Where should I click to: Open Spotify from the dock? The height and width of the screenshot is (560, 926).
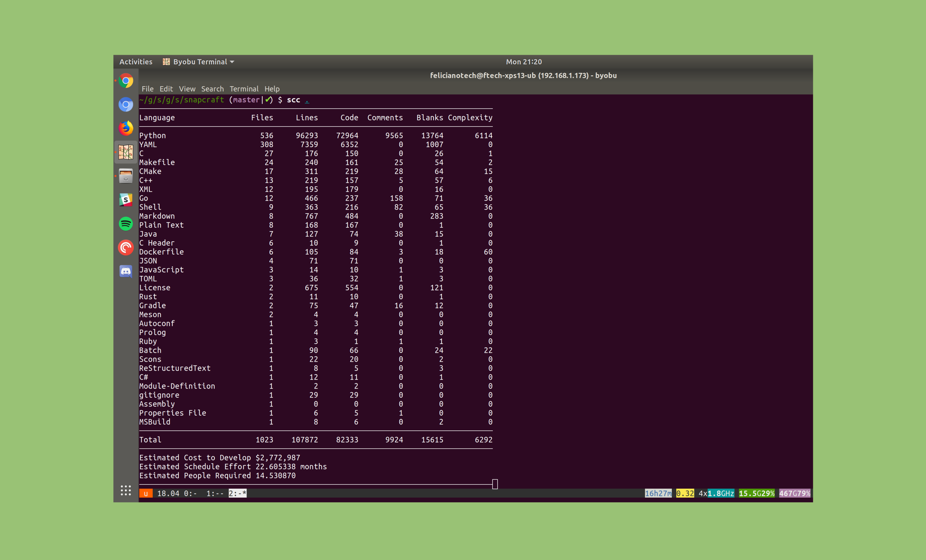[x=126, y=224]
